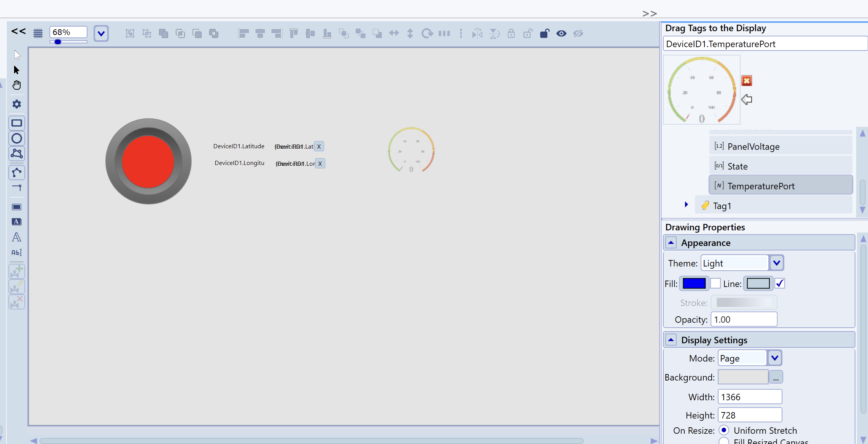
Task: Click the align left toolbar icon
Action: 243,33
